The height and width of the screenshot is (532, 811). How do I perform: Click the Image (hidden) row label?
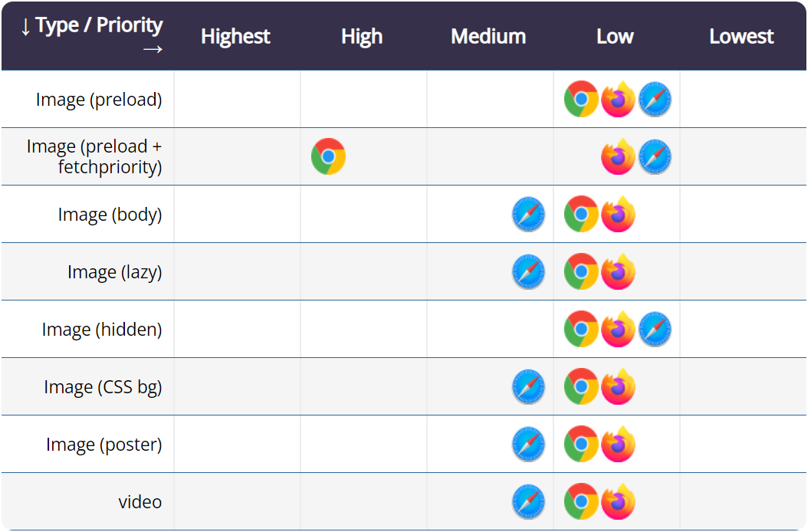tap(102, 330)
